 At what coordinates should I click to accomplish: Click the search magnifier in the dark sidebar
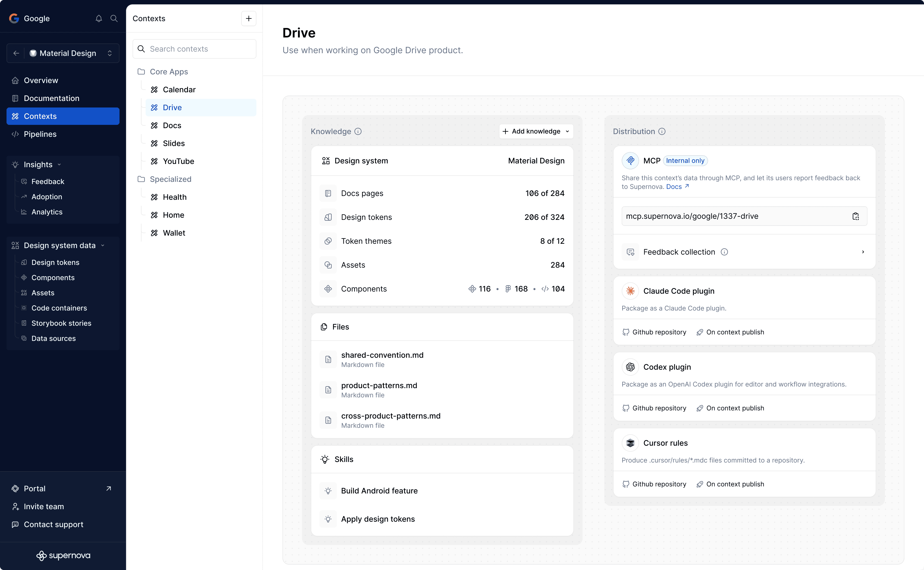[114, 18]
